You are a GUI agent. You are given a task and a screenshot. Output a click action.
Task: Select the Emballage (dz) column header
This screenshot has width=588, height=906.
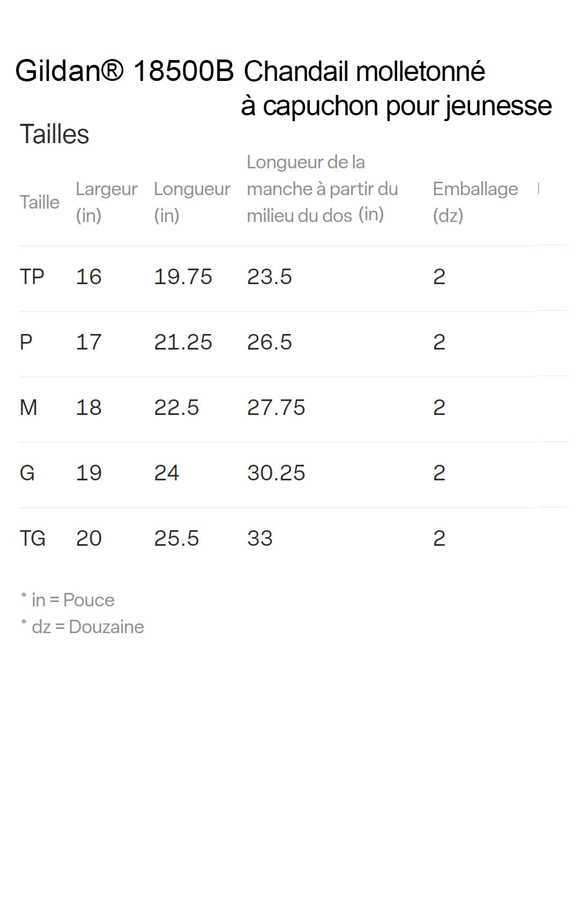[x=475, y=202]
